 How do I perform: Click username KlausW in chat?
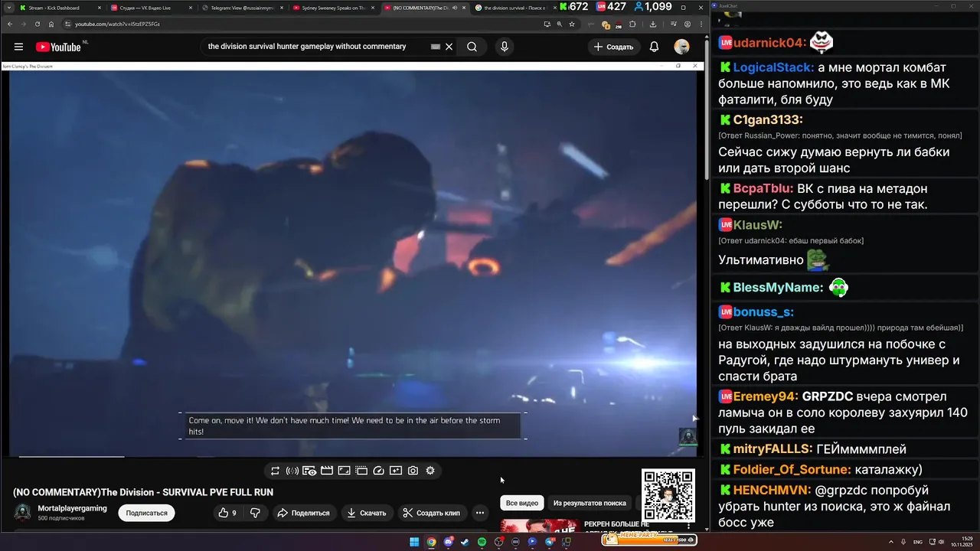click(x=757, y=225)
